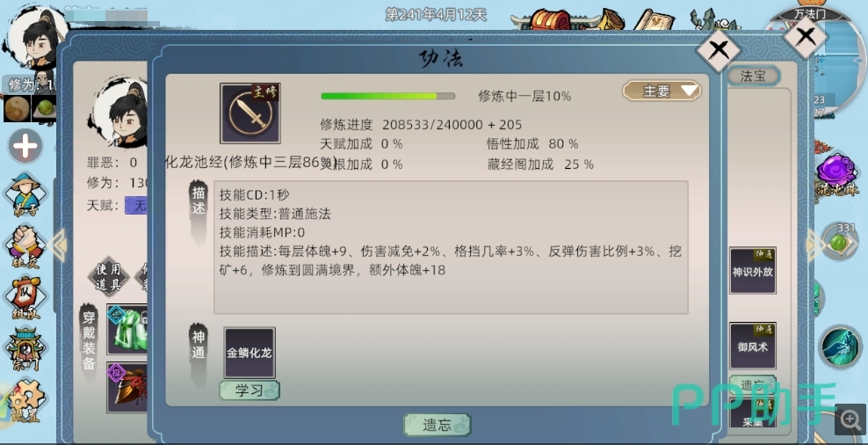Expand the 主要 dropdown

[662, 91]
